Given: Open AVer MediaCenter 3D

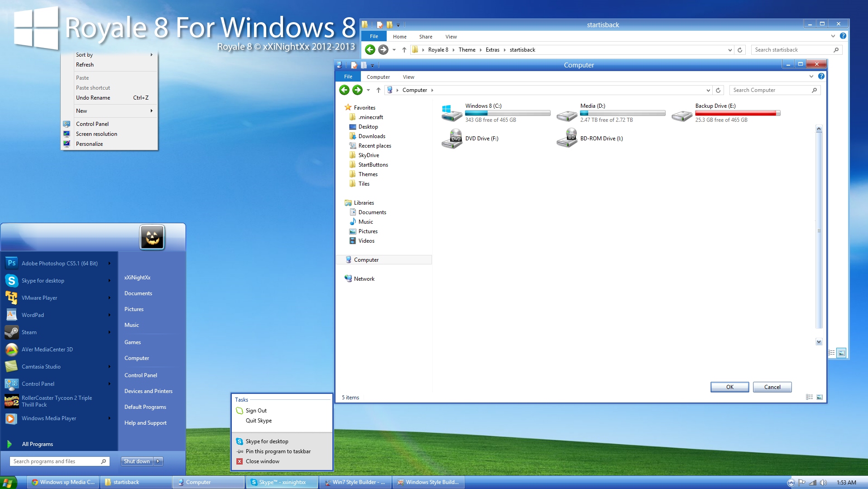Looking at the screenshot, I should pyautogui.click(x=58, y=349).
